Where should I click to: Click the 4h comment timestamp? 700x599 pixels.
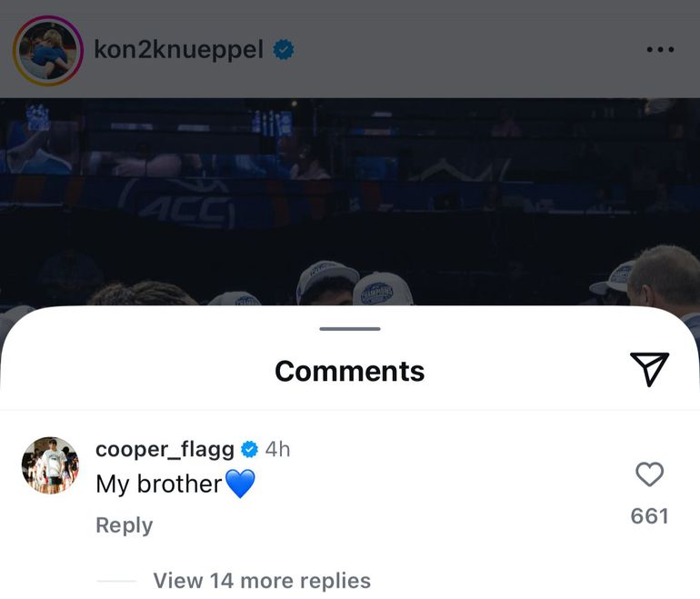click(277, 450)
